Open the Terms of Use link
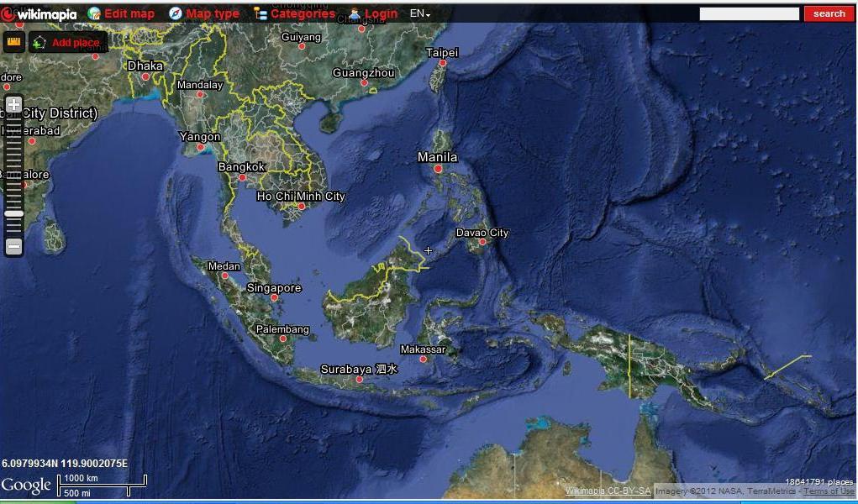 point(829,491)
